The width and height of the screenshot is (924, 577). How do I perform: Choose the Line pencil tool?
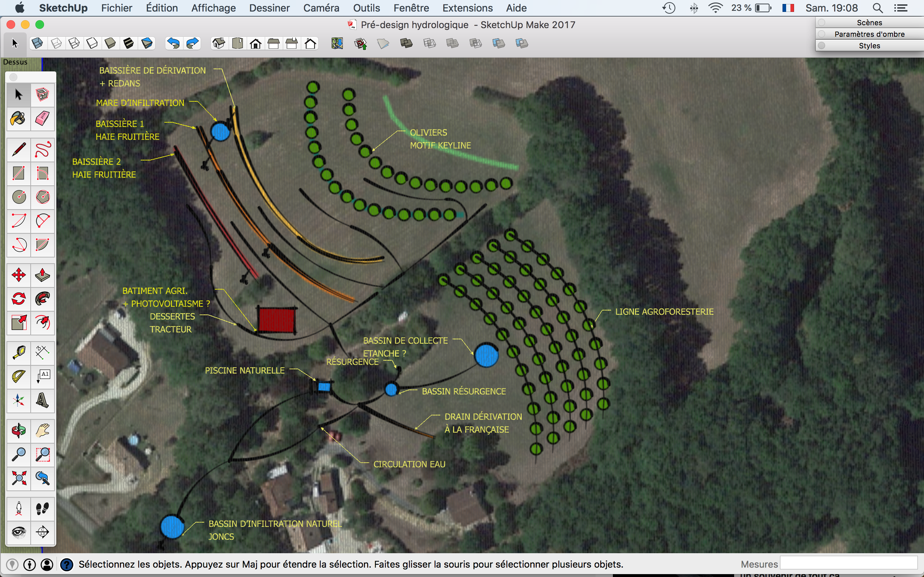[x=18, y=149]
